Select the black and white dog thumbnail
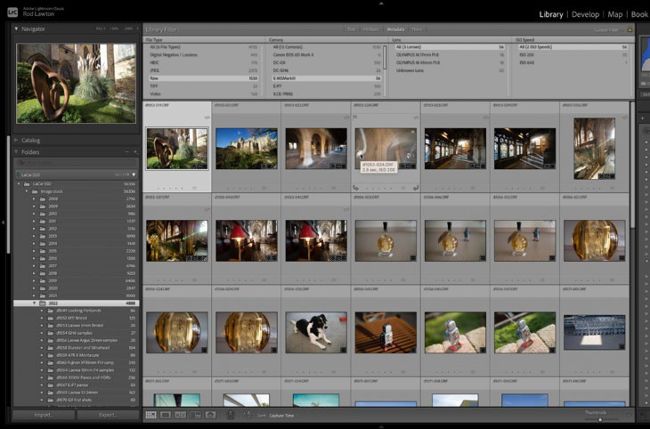This screenshot has width=650, height=429. point(316,332)
